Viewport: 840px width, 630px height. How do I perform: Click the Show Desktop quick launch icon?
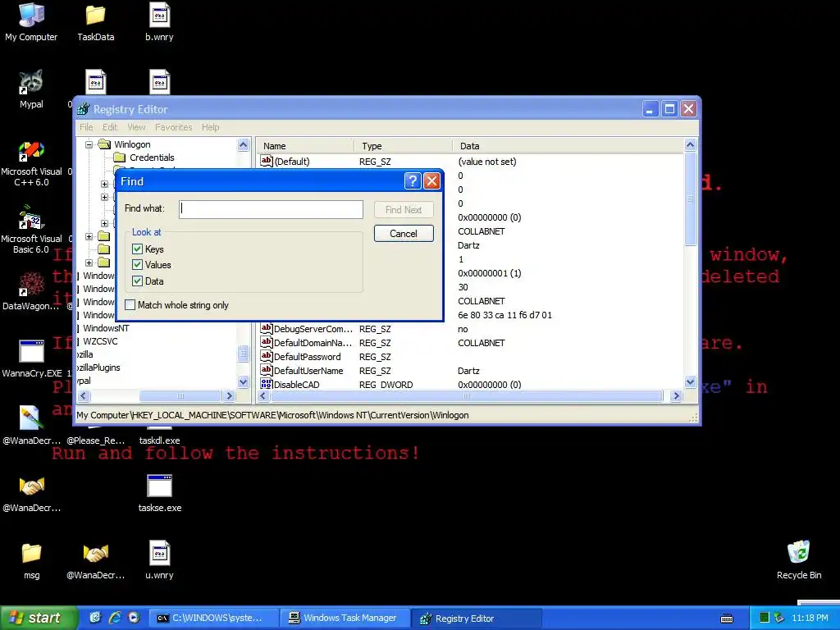pyautogui.click(x=95, y=618)
